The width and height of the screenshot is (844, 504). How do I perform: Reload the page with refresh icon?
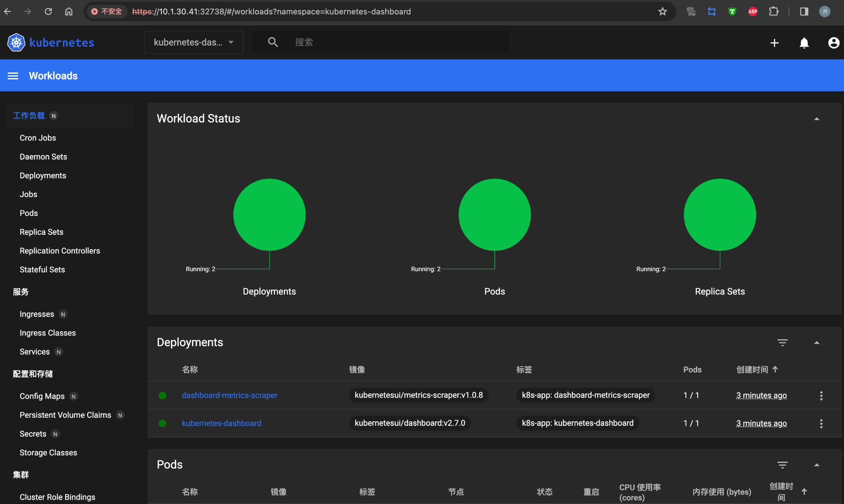(x=48, y=11)
